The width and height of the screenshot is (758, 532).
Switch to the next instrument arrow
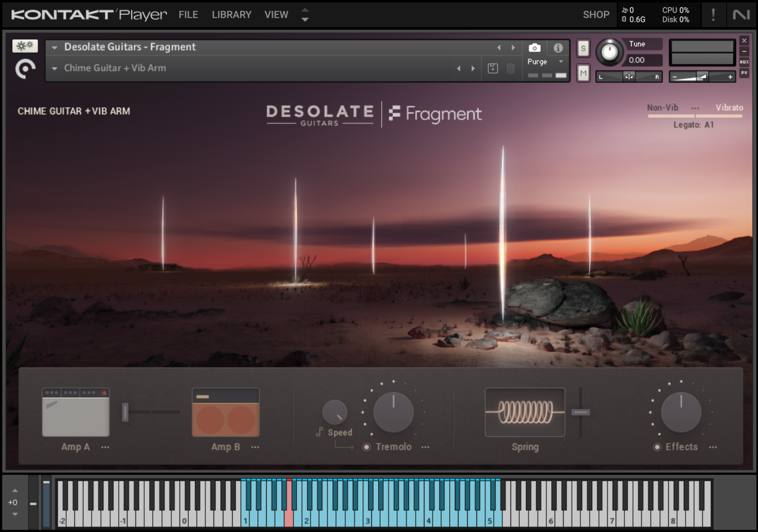[x=513, y=48]
